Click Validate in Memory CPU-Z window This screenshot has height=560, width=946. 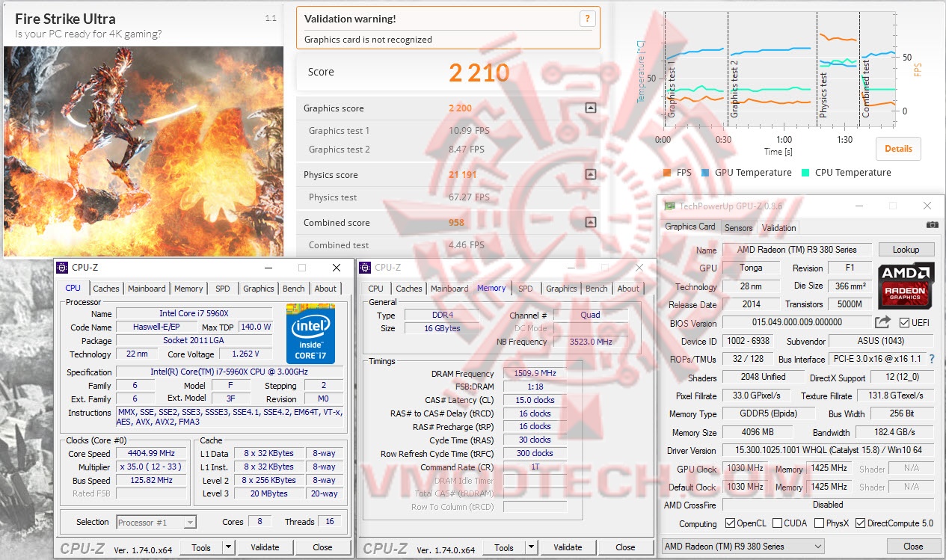(x=568, y=547)
